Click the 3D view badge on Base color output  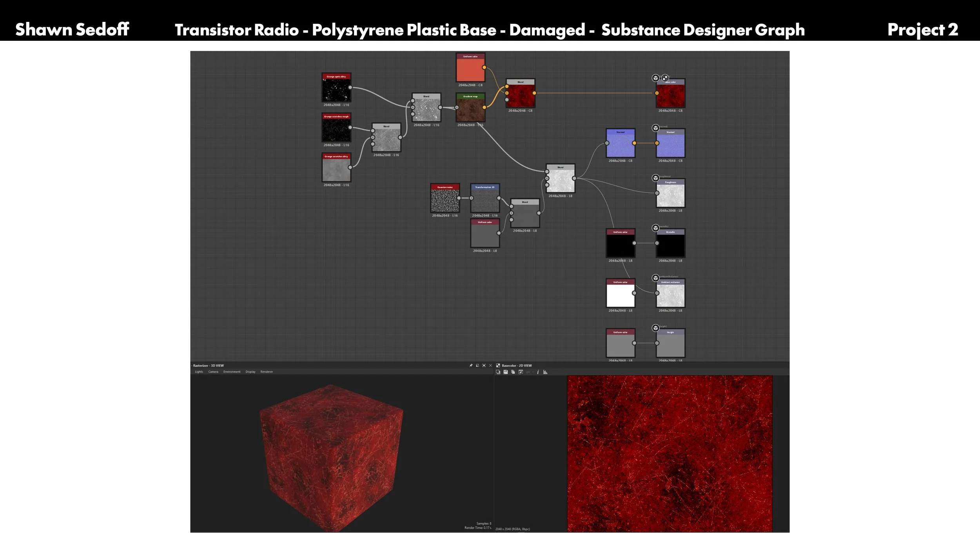point(655,78)
